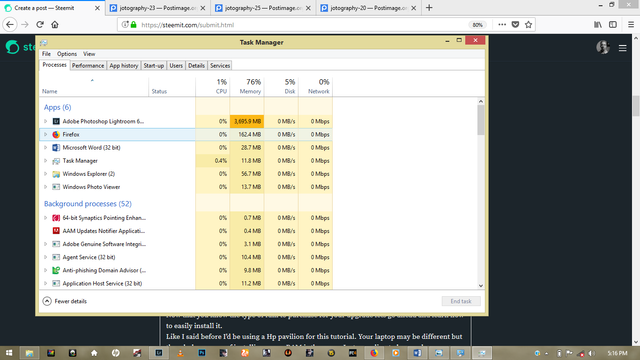Open VLC media player taskbar icon
Image resolution: width=640 pixels, height=360 pixels.
click(x=180, y=353)
